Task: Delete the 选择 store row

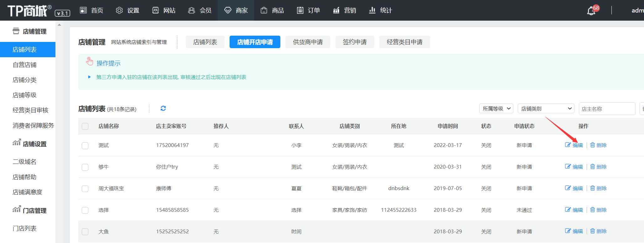Action: [599, 210]
